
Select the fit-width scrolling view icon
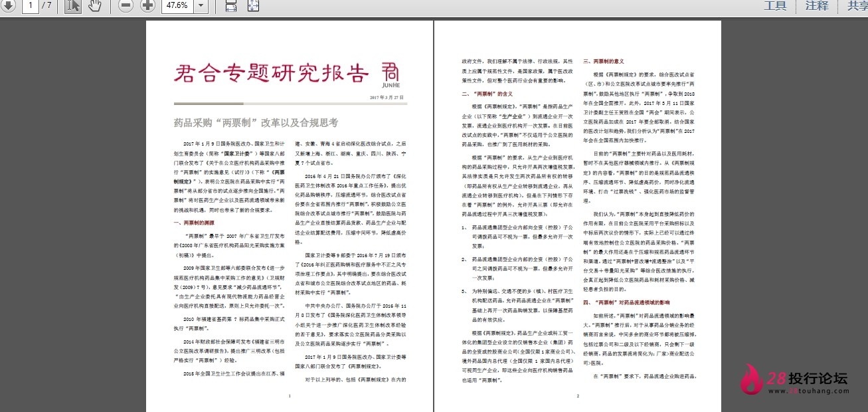coord(231,5)
